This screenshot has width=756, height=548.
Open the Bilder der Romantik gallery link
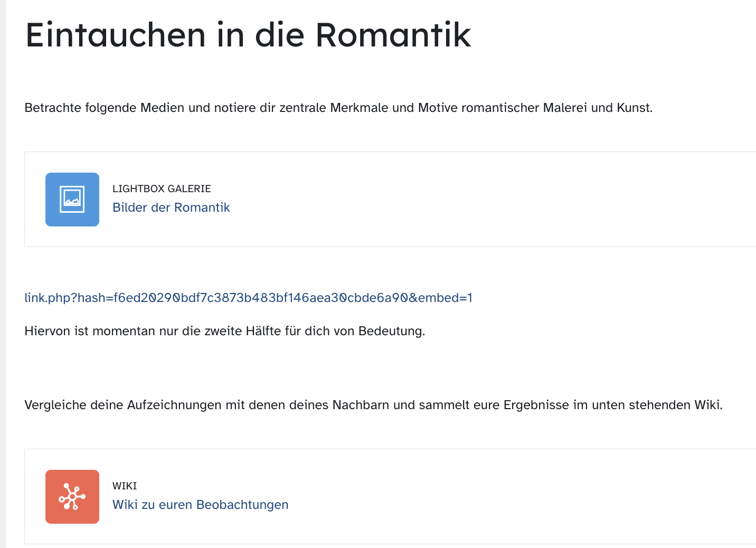[x=171, y=207]
